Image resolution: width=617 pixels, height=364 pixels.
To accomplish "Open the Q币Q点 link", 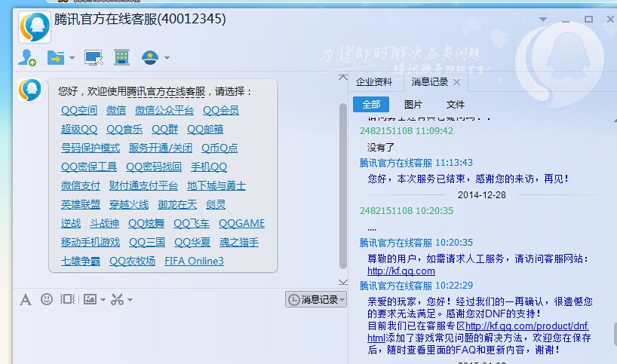I will 219,148.
